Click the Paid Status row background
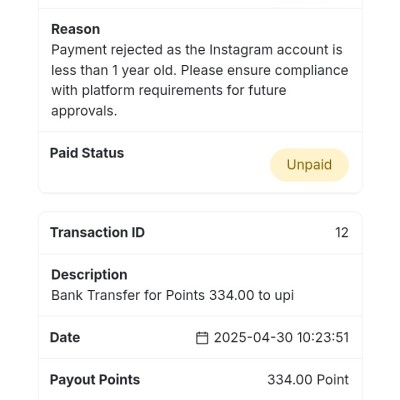The height and width of the screenshot is (400, 400). 200,162
